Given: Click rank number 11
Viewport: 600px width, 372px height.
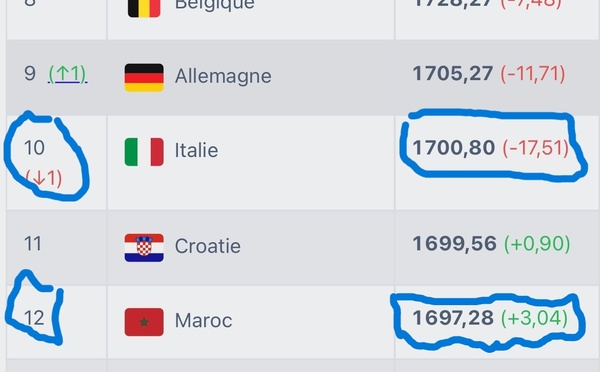Looking at the screenshot, I should [33, 243].
